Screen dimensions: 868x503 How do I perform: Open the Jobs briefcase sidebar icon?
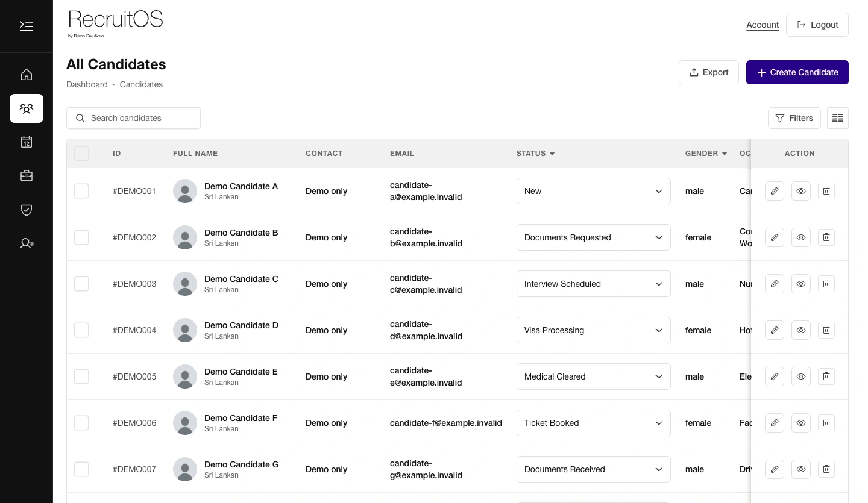point(27,176)
